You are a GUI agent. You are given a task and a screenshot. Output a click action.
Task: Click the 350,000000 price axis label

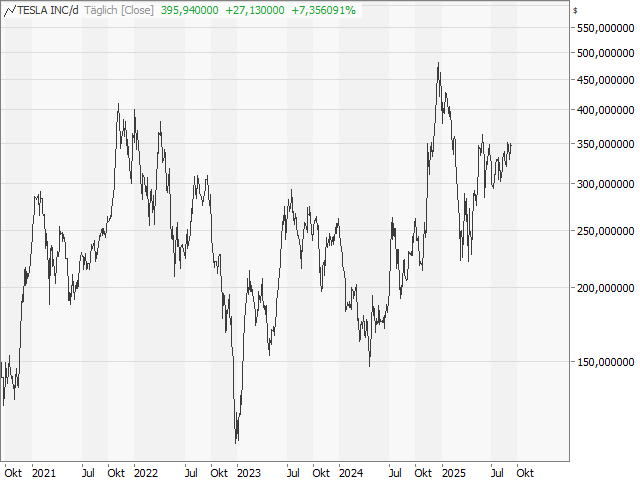[605, 144]
